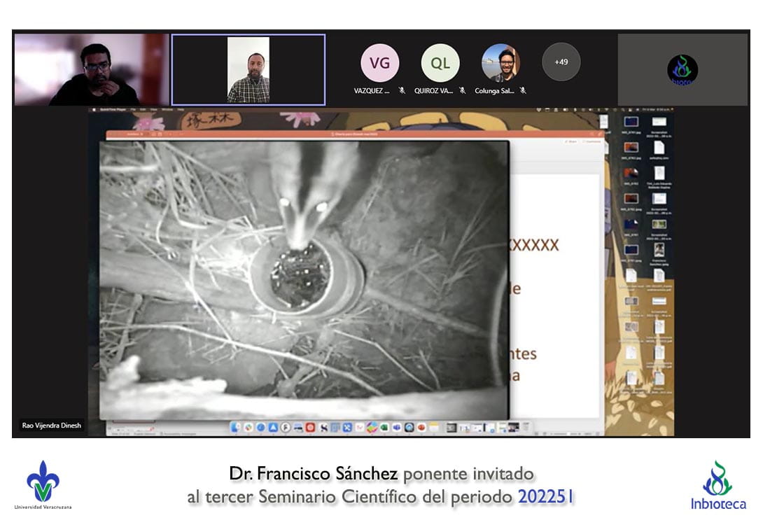Image resolution: width=763 pixels, height=532 pixels.
Task: Click the Rao Vijendra Dinesh name label
Action: click(51, 426)
